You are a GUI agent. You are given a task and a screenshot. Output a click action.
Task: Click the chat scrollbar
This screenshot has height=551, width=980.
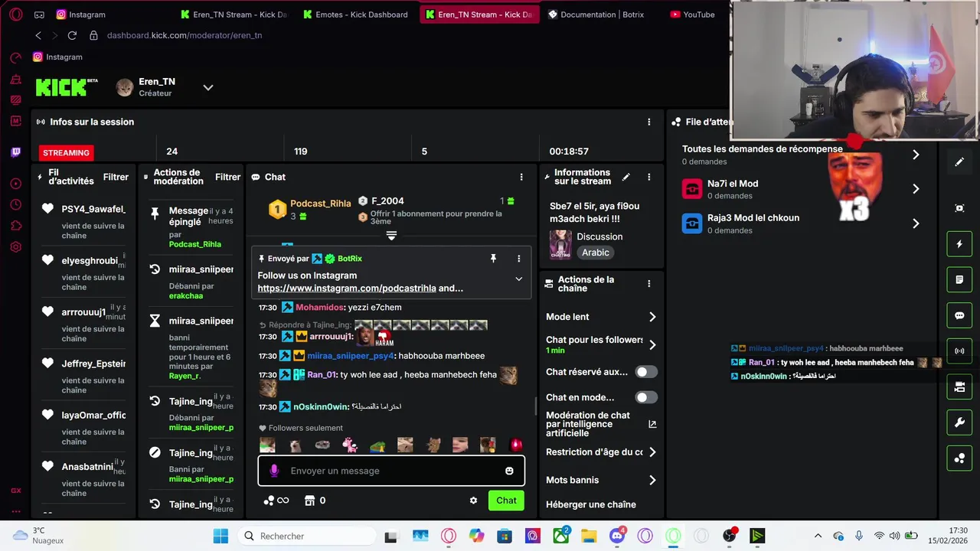coord(535,405)
